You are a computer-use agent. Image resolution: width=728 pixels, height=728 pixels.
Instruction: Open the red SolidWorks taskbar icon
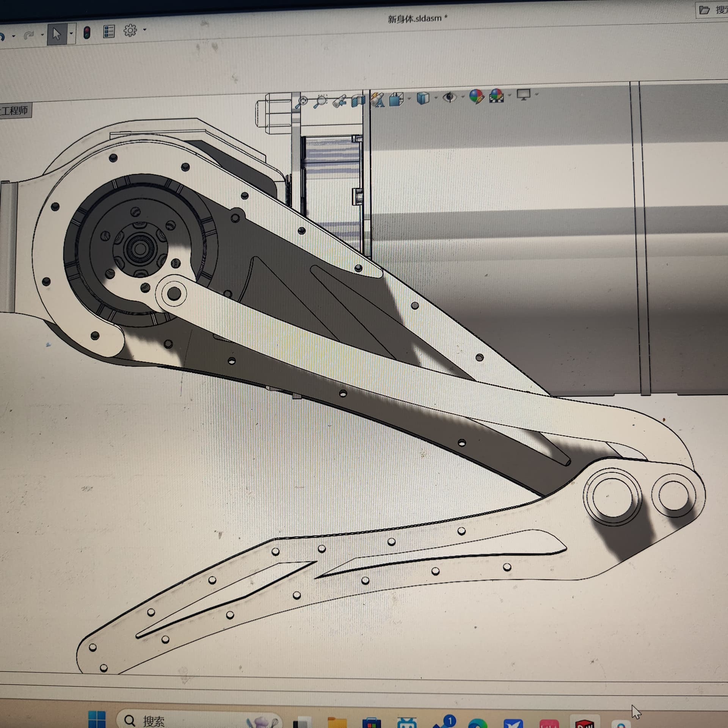coord(584,723)
